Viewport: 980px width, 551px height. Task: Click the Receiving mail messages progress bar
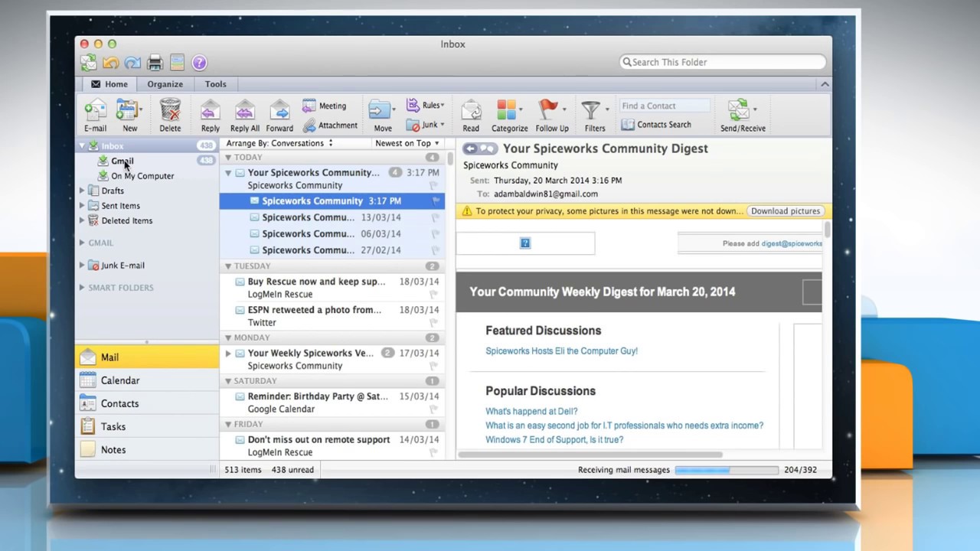point(727,470)
